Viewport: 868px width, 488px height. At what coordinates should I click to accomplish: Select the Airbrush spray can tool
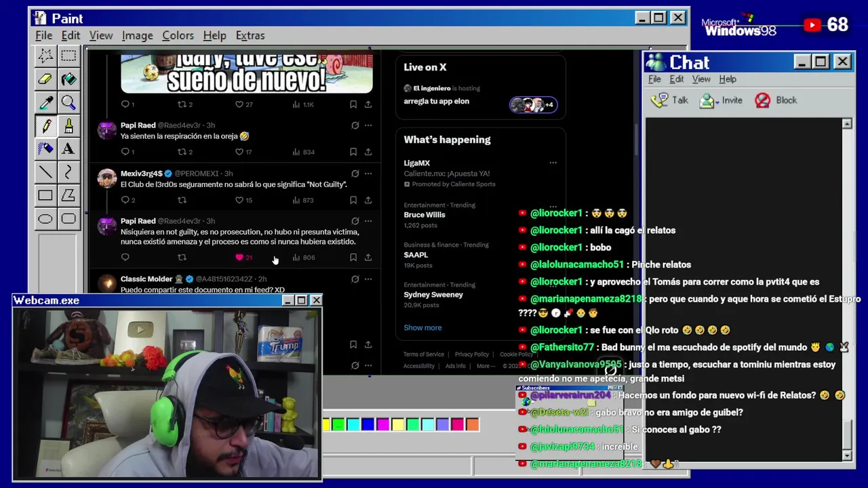point(45,149)
